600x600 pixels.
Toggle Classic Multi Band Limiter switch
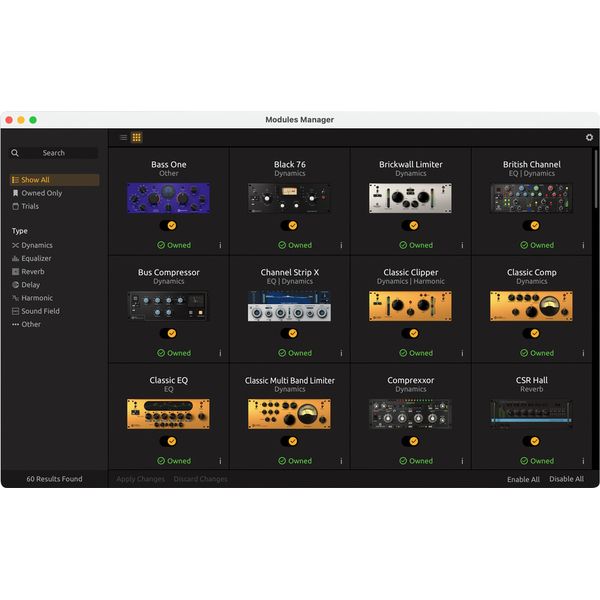(x=289, y=441)
